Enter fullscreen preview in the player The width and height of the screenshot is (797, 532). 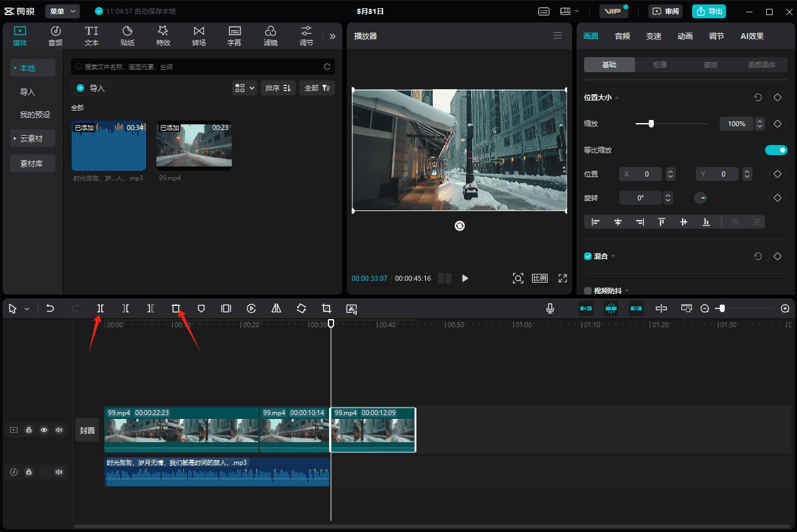pyautogui.click(x=563, y=278)
